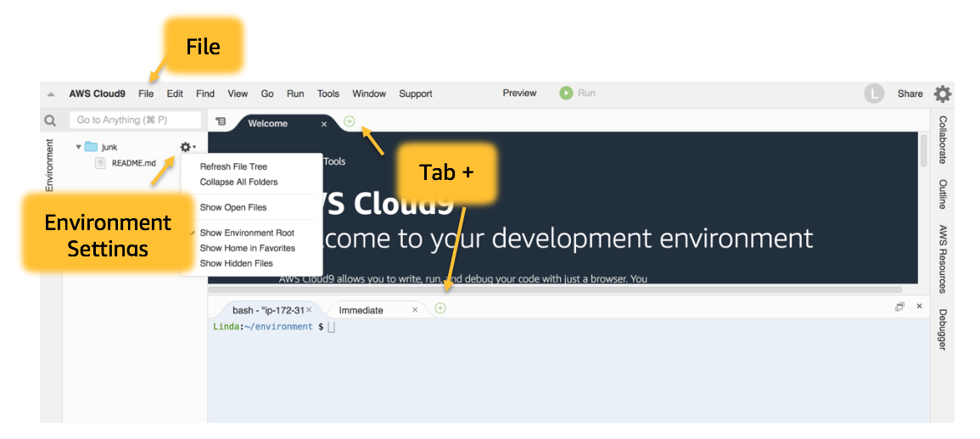Toggle Show Open Files
This screenshot has width=980, height=439.
(233, 207)
